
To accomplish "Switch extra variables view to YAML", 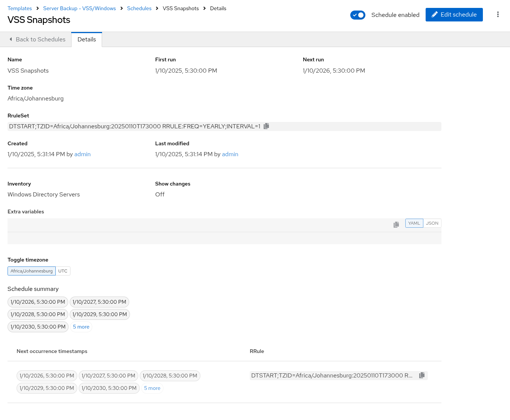I will coord(414,223).
